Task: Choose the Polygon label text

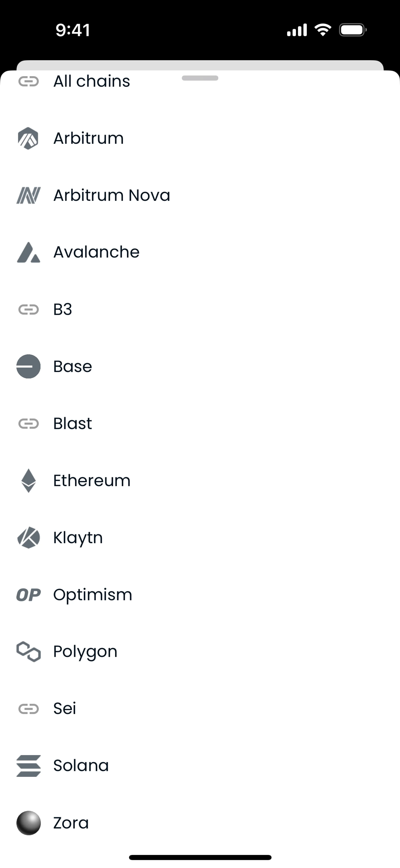Action: click(85, 652)
